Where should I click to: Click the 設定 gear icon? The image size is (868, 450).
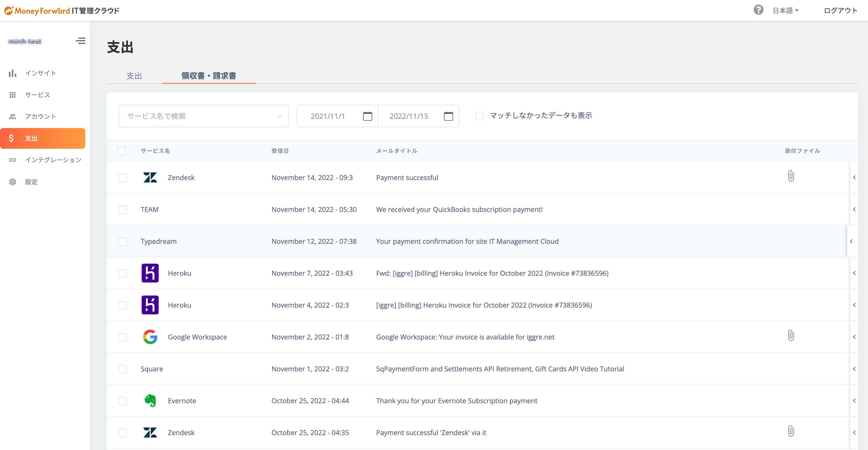(13, 182)
